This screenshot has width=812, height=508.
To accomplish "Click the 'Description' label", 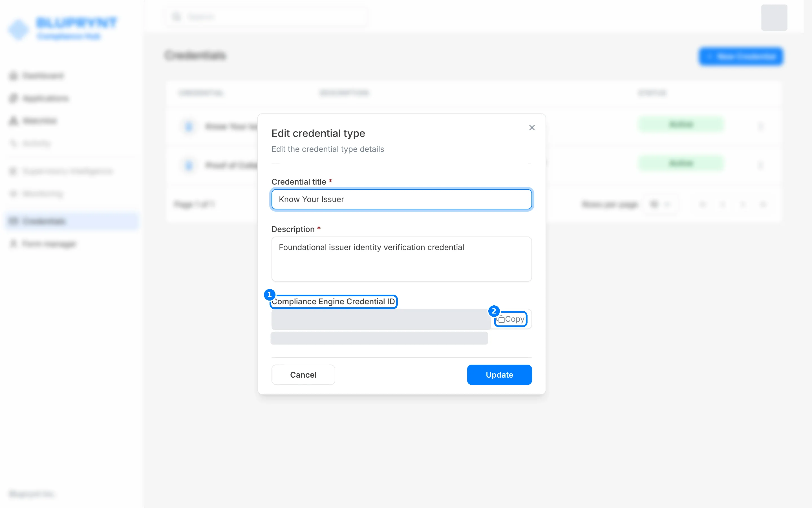I will tap(293, 229).
